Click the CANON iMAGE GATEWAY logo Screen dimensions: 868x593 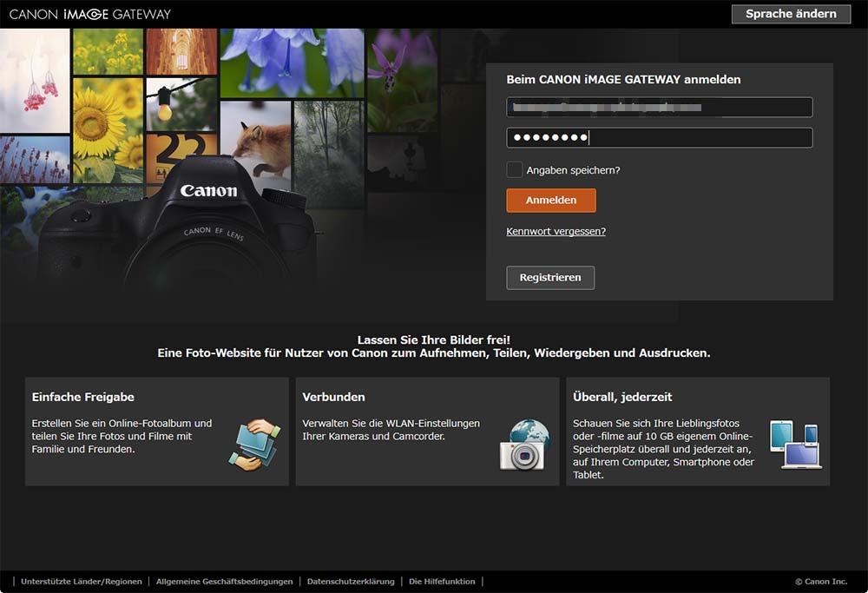[90, 14]
